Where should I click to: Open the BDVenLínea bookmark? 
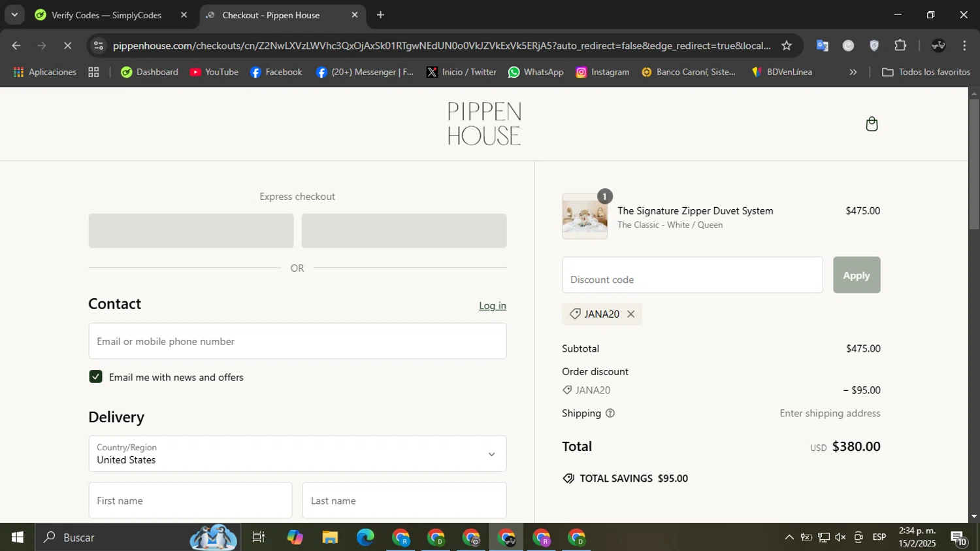click(782, 73)
